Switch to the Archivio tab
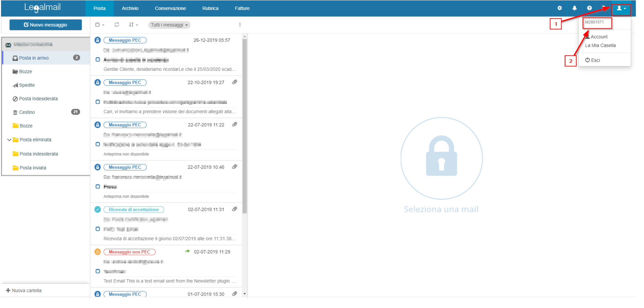 pos(130,8)
